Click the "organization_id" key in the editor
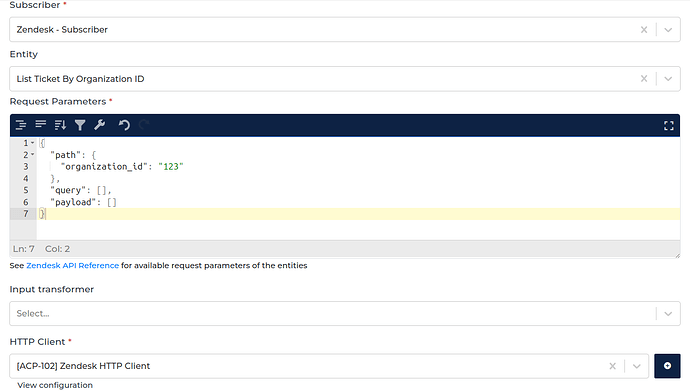This screenshot has height=391, width=690. (104, 167)
